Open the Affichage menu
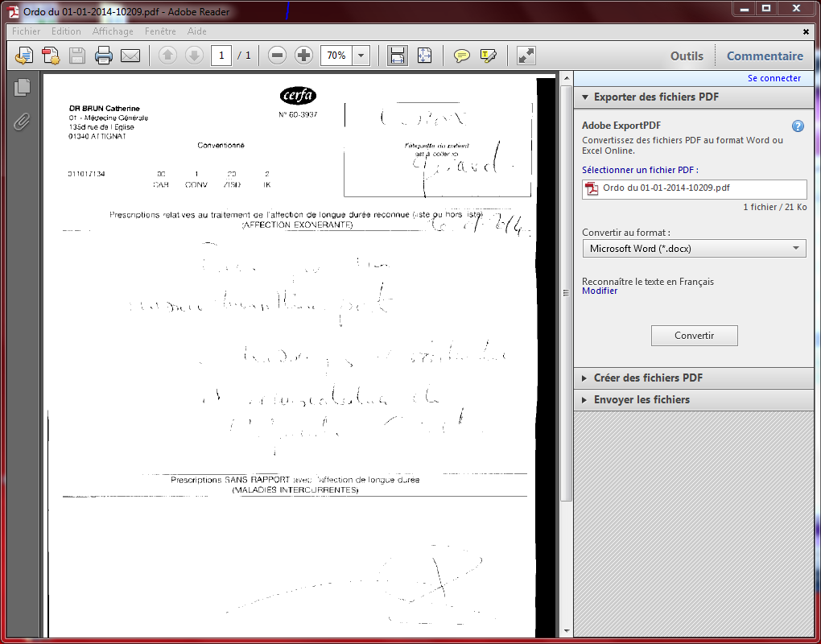The height and width of the screenshot is (644, 821). point(113,31)
